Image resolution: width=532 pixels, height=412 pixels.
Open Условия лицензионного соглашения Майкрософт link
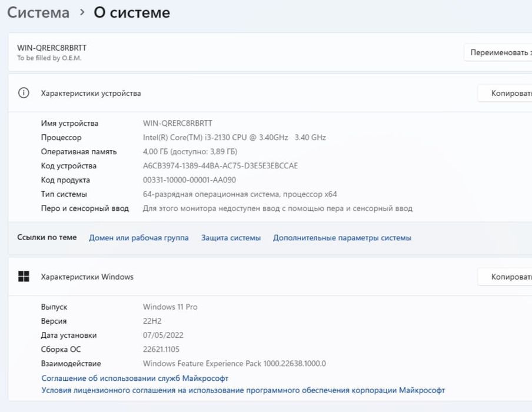(x=243, y=390)
